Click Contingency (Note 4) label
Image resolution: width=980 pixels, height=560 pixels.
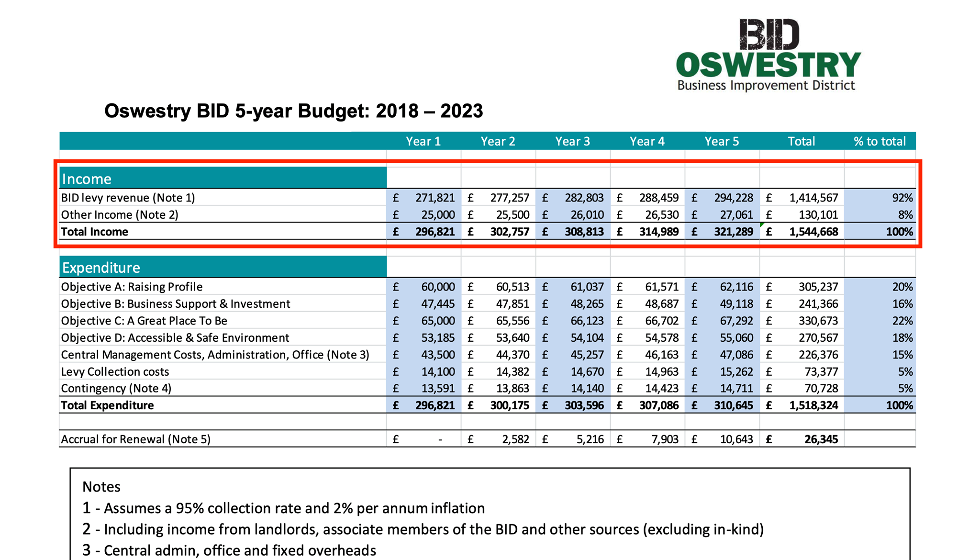pyautogui.click(x=116, y=388)
